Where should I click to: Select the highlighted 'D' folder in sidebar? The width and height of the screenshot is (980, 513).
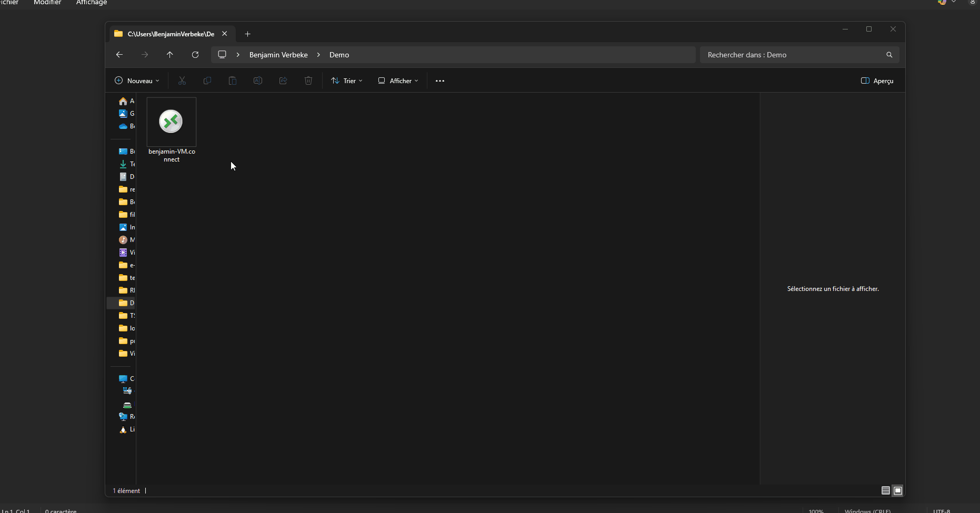coord(121,303)
